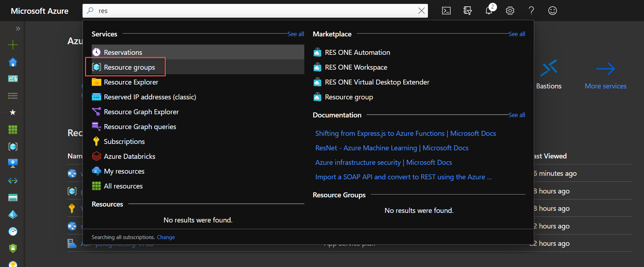This screenshot has width=644, height=267.
Task: Open the feedback smiley icon
Action: tap(552, 11)
